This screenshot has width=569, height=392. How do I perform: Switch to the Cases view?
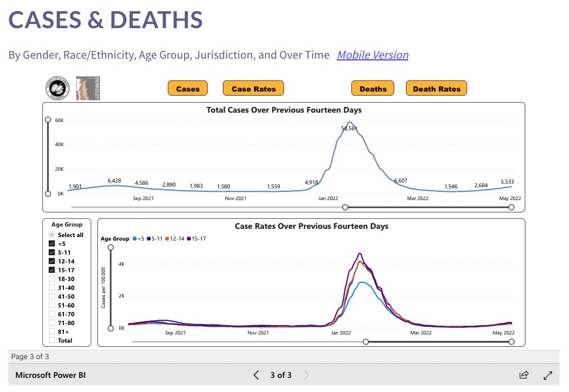pos(188,89)
